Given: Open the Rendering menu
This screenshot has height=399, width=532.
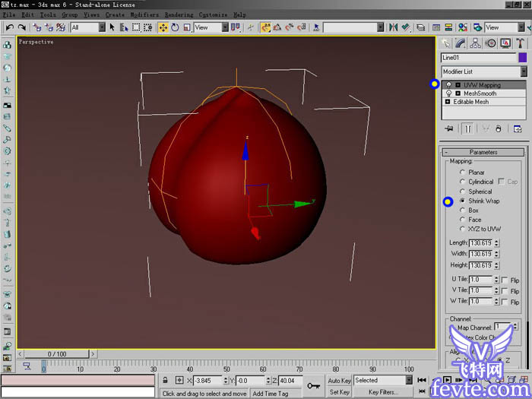Looking at the screenshot, I should tap(179, 14).
